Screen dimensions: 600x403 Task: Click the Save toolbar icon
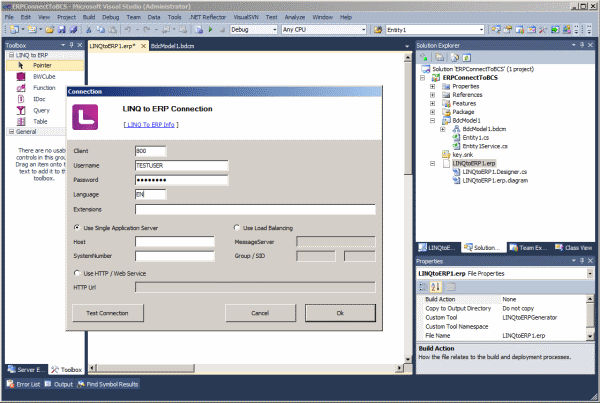[x=62, y=29]
